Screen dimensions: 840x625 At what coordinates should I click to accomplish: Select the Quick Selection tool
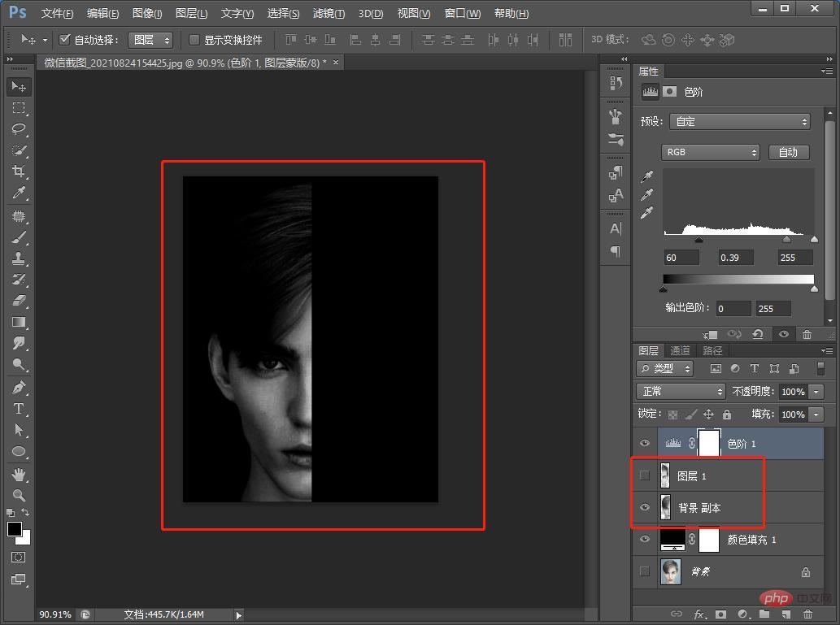pos(19,150)
